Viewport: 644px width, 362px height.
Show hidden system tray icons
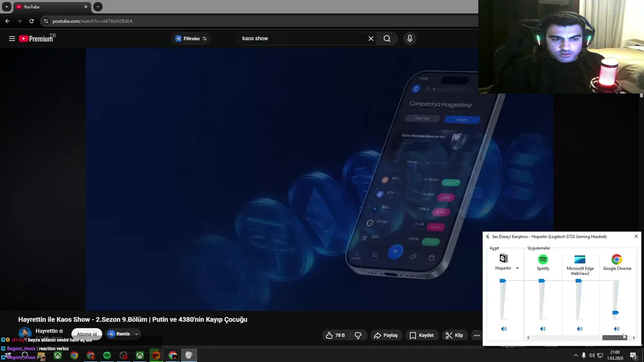(576, 355)
